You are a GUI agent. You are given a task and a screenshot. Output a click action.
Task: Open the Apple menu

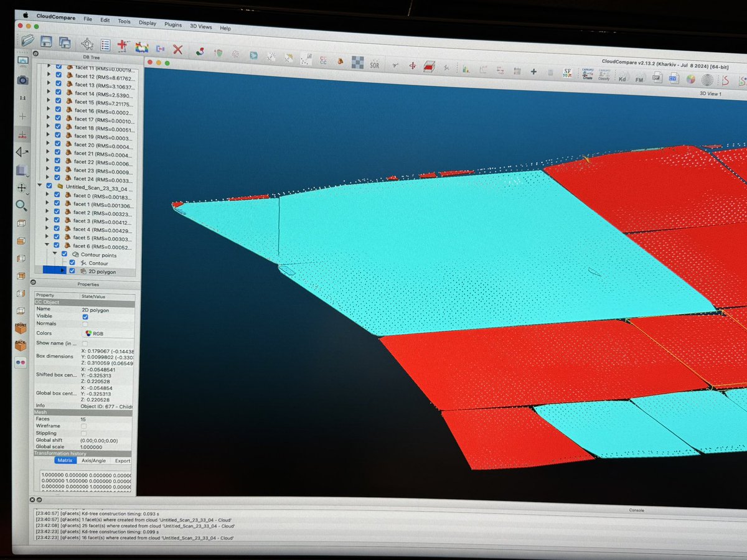click(x=26, y=16)
